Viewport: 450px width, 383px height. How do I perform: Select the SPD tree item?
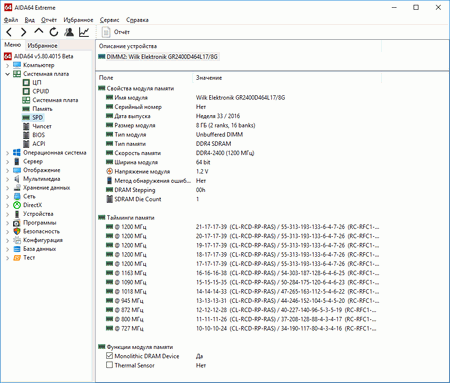tap(37, 117)
